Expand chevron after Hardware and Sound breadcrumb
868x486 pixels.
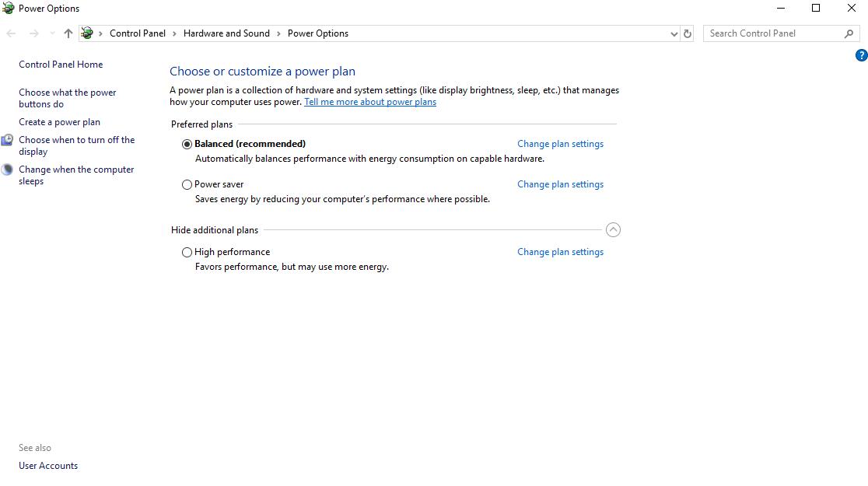(x=278, y=33)
